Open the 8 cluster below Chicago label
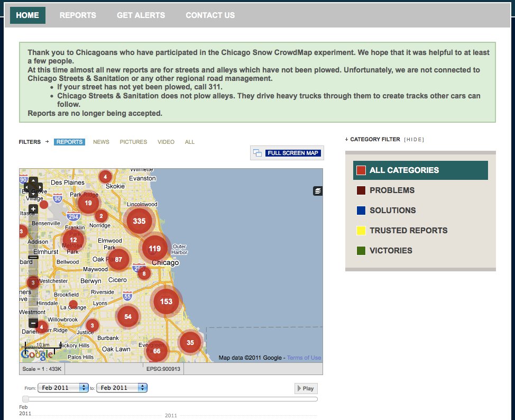 pyautogui.click(x=144, y=273)
